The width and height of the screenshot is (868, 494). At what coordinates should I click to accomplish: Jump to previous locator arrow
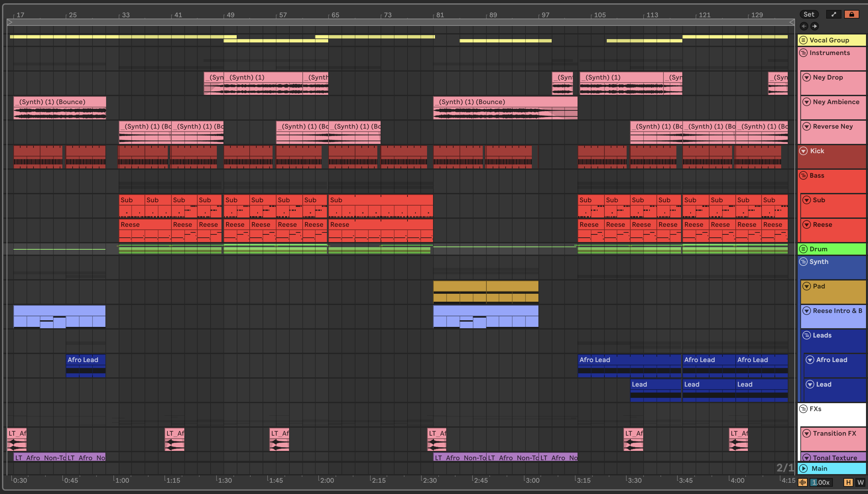point(804,26)
